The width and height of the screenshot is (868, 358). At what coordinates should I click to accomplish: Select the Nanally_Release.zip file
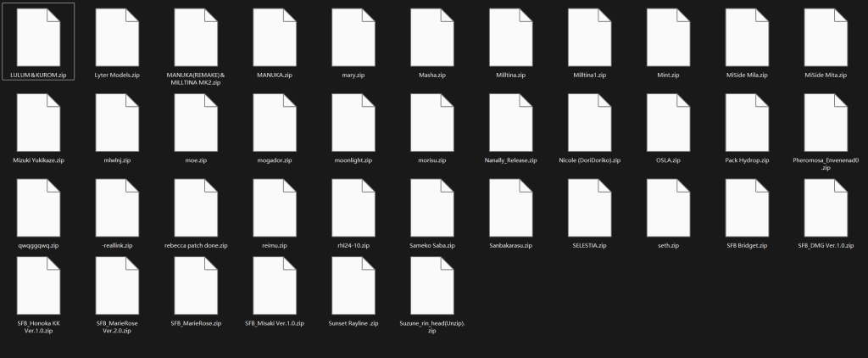[511, 123]
